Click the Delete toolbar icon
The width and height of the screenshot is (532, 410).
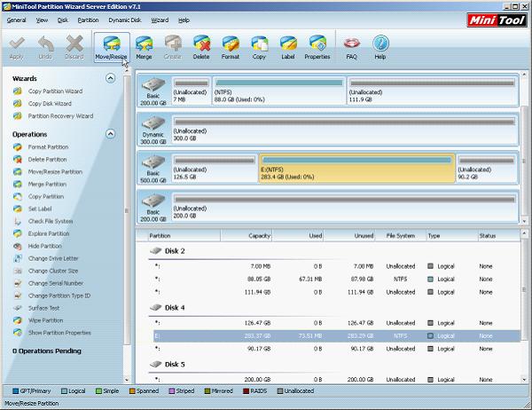pyautogui.click(x=201, y=43)
